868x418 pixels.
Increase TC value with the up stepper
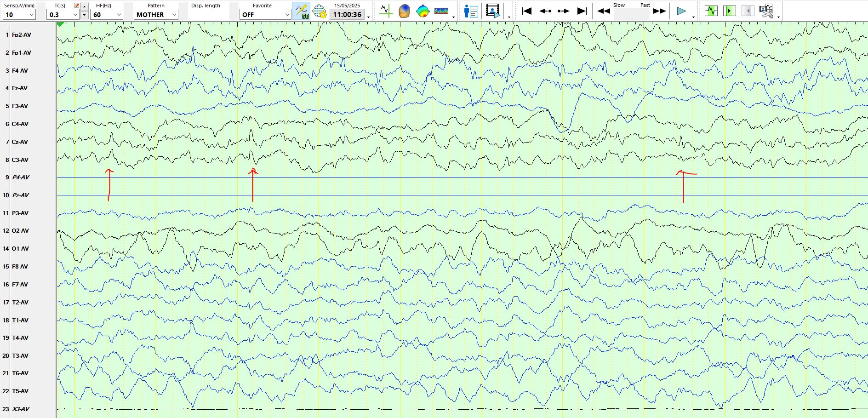point(84,6)
